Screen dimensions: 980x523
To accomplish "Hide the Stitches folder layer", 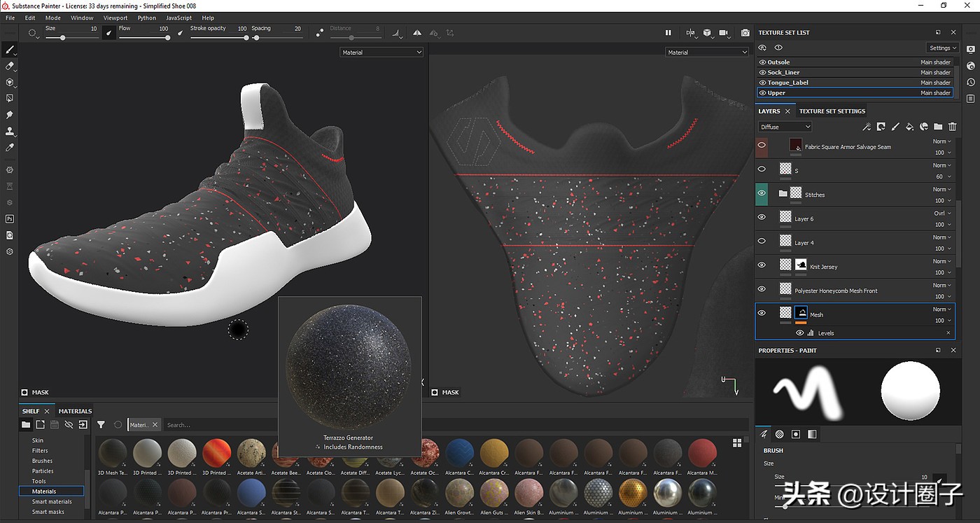I will 762,194.
